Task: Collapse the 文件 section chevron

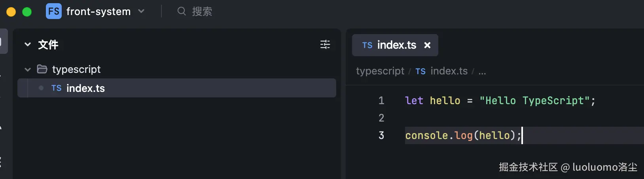Action: click(28, 44)
